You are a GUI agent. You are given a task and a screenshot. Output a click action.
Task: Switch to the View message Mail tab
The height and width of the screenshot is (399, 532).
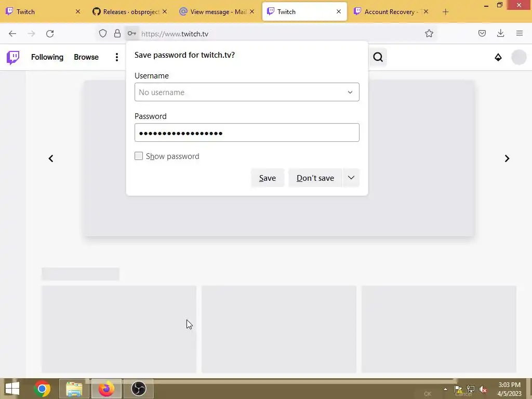pyautogui.click(x=217, y=12)
